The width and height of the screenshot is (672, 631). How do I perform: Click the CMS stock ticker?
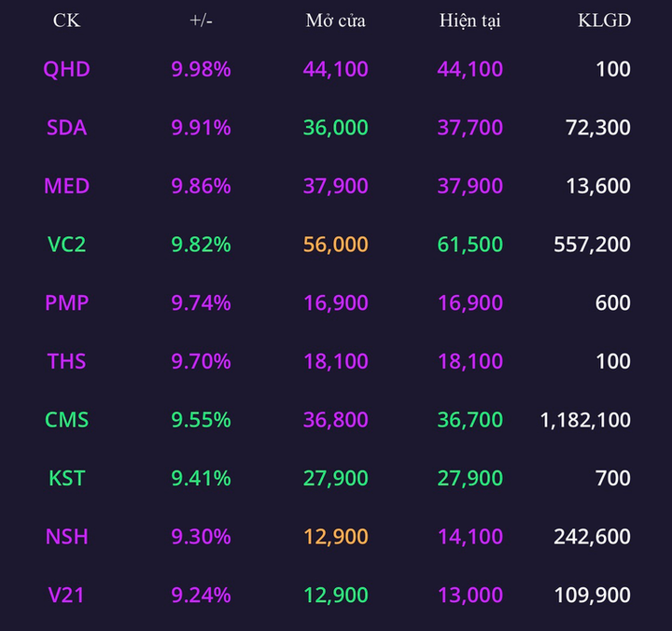67,420
